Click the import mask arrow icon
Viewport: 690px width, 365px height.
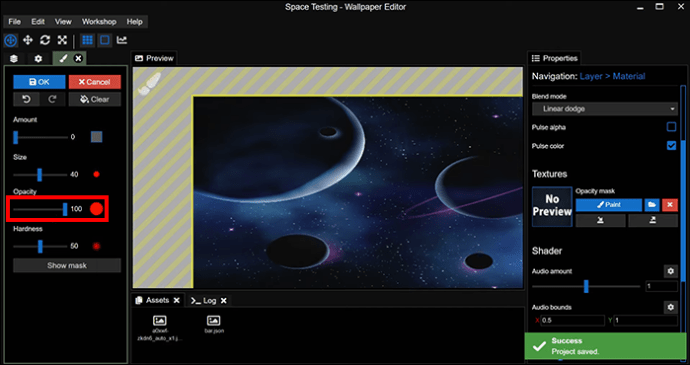tap(600, 221)
